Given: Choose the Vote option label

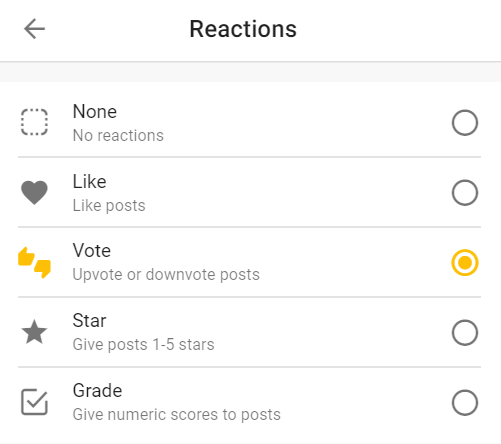Looking at the screenshot, I should pyautogui.click(x=92, y=251).
